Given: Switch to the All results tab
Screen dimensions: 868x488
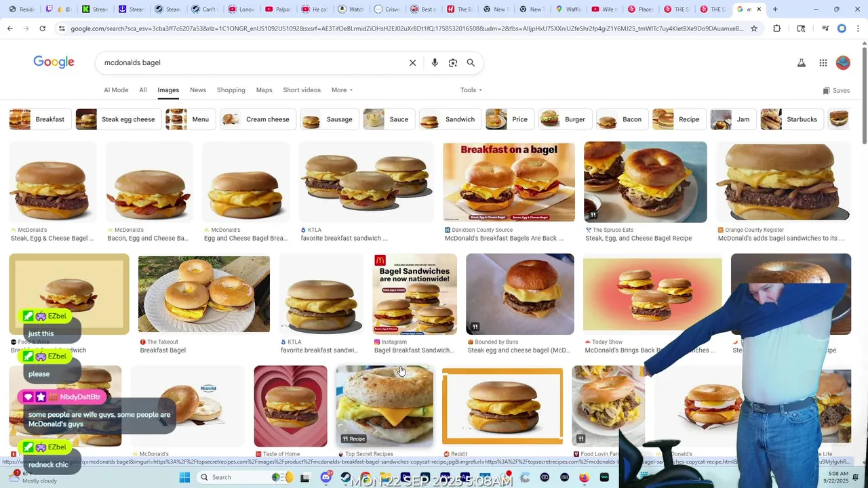Looking at the screenshot, I should (143, 90).
